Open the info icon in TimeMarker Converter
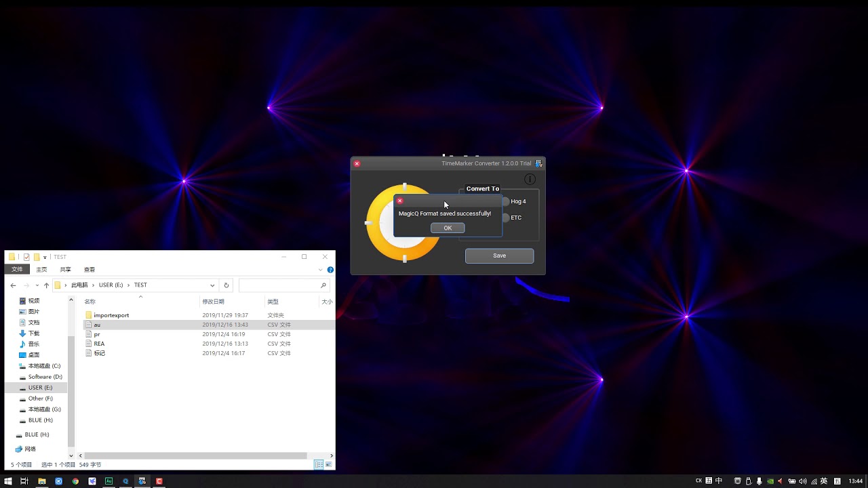Viewport: 868px width, 488px height. (530, 179)
